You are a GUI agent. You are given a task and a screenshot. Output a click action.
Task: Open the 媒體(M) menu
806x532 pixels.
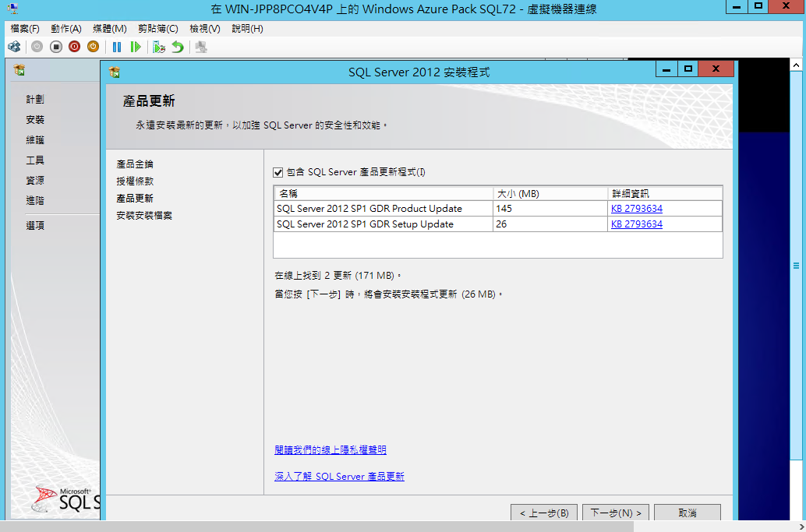[109, 29]
